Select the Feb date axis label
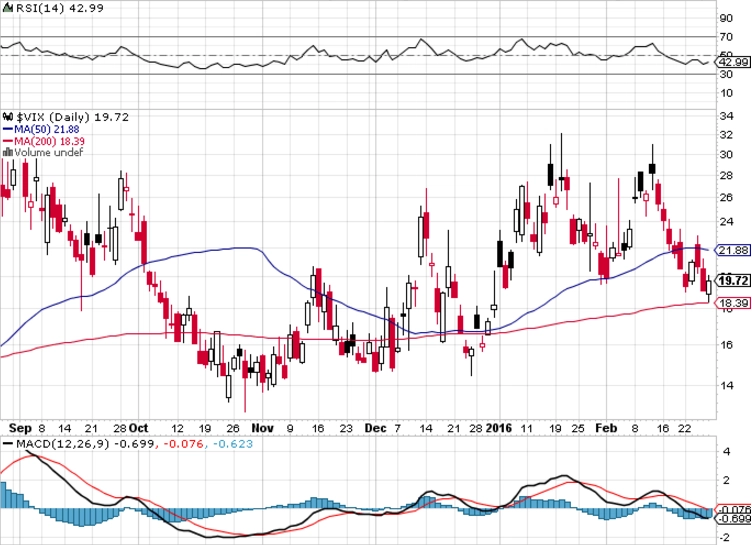Screen dimensions: 752x545 (606, 428)
